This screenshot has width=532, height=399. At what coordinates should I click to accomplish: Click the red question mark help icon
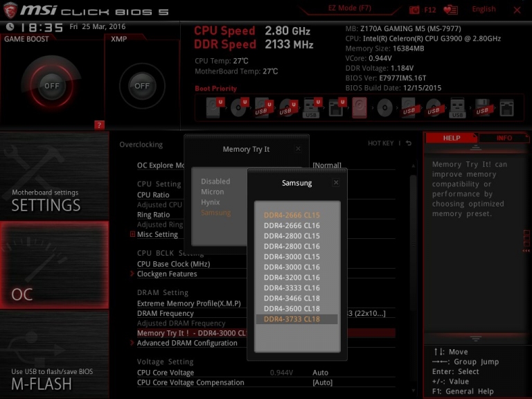click(99, 125)
